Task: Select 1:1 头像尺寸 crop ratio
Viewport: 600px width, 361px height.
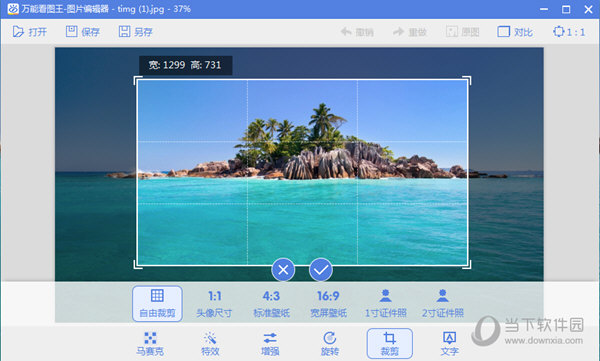Action: click(214, 304)
